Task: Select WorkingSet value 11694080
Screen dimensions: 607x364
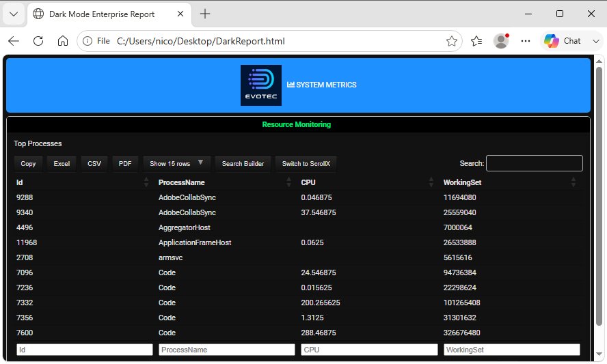Action: coord(460,197)
